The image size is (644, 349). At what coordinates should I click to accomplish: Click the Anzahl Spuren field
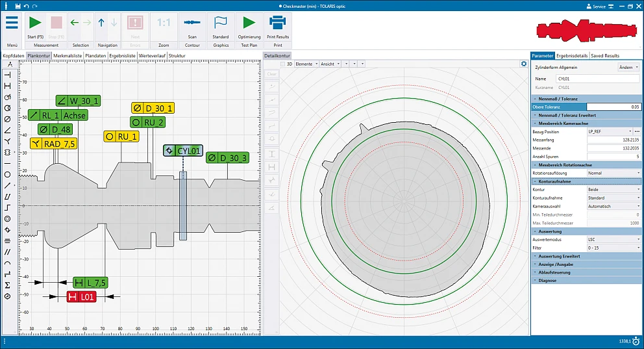pyautogui.click(x=613, y=157)
